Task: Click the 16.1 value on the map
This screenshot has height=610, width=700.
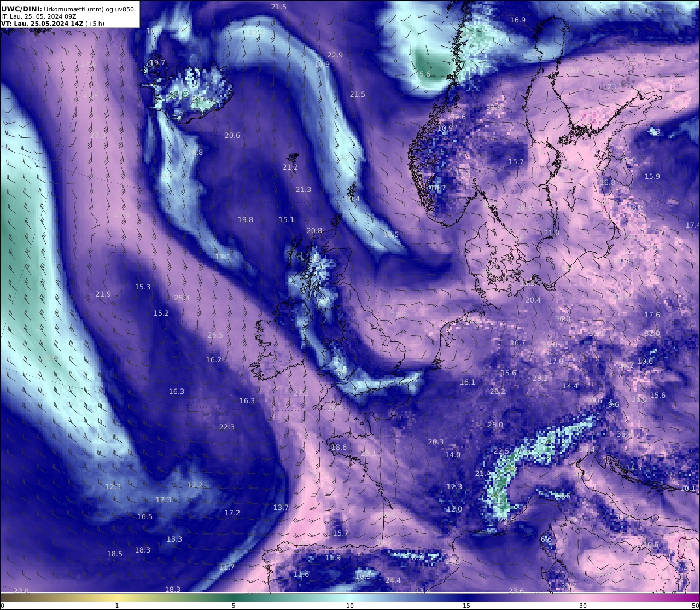Action: pyautogui.click(x=468, y=382)
